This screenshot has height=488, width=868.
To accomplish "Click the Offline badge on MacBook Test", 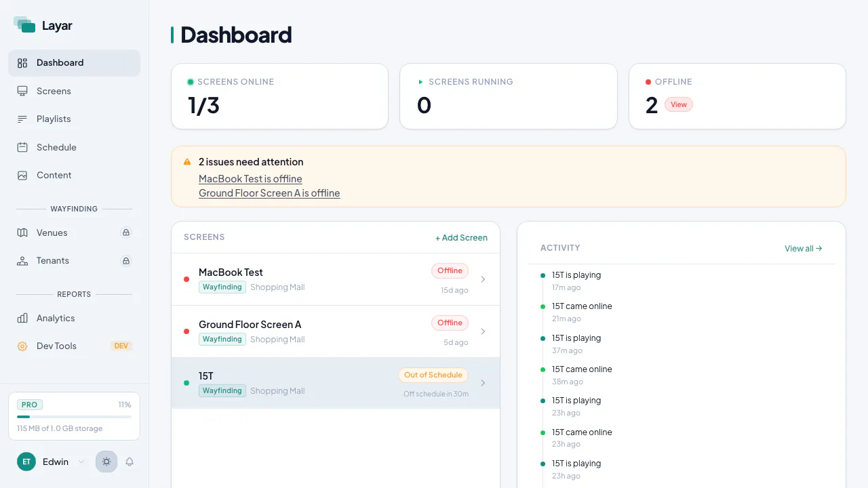I will tap(450, 270).
